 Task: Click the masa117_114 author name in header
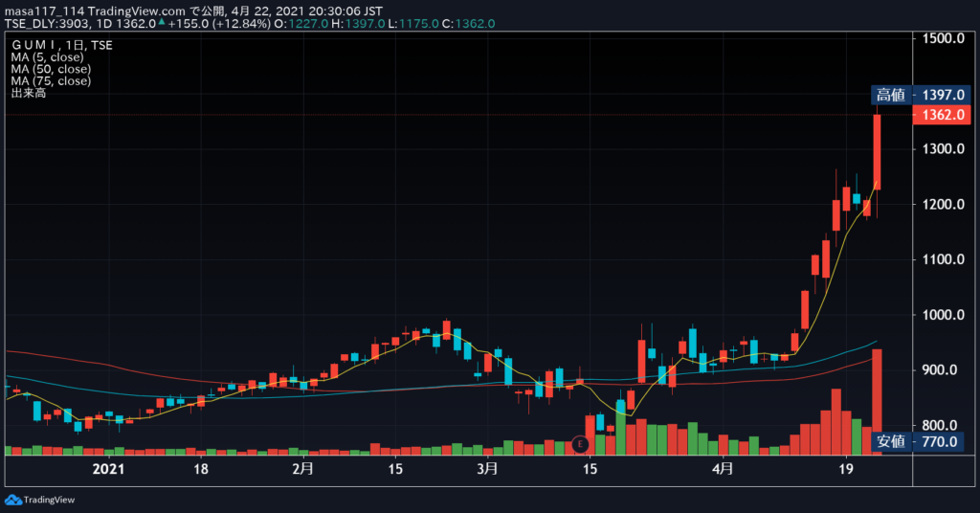[x=44, y=11]
